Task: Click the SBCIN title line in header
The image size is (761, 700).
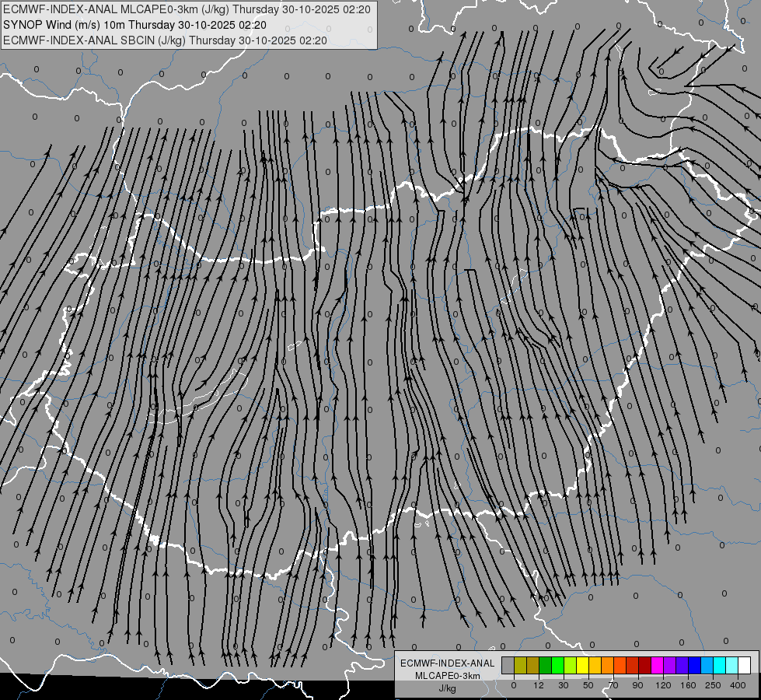Action: [165, 40]
